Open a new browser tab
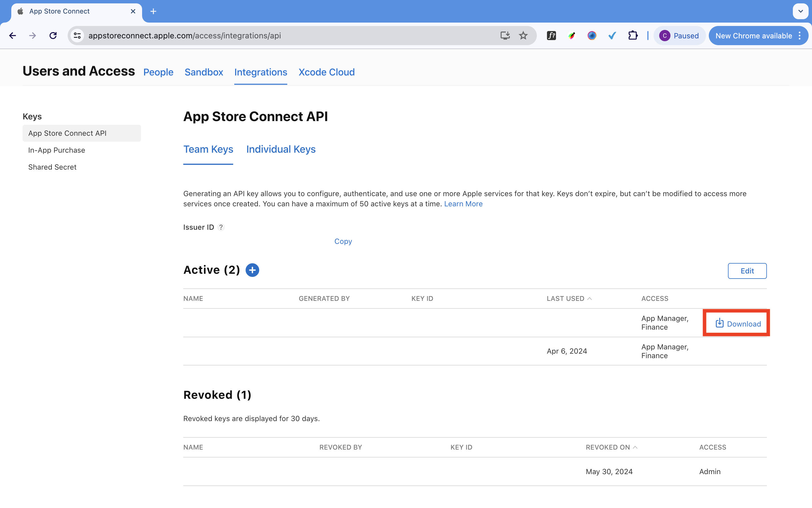812x508 pixels. (x=153, y=11)
